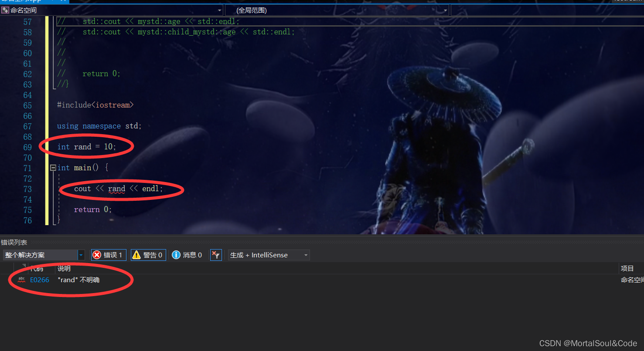Click the abc IntelliSense error icon
Viewport: 644px width, 351px height.
[21, 280]
